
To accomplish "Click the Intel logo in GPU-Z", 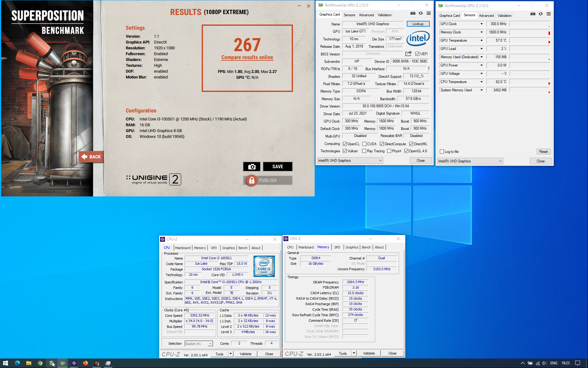I will (x=418, y=39).
